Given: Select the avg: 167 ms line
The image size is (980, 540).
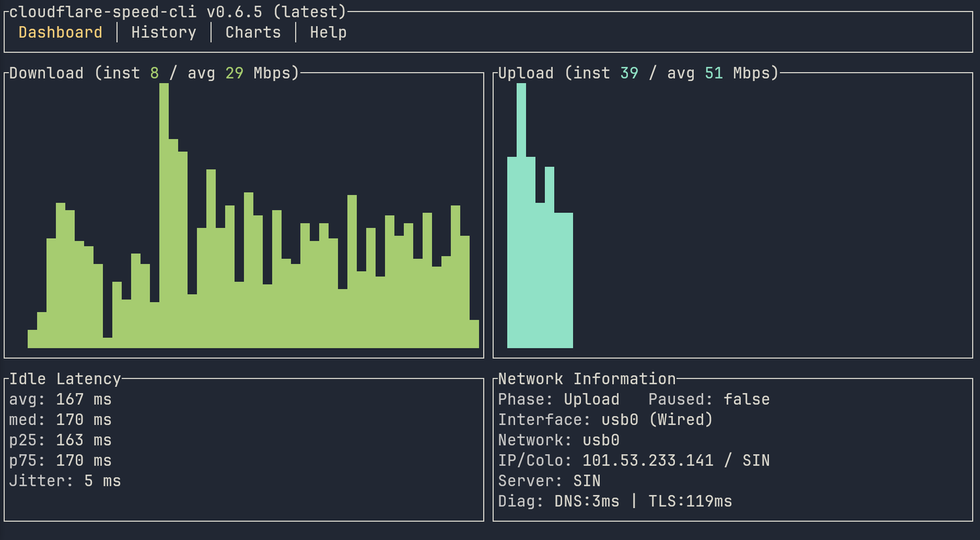Looking at the screenshot, I should tap(60, 399).
